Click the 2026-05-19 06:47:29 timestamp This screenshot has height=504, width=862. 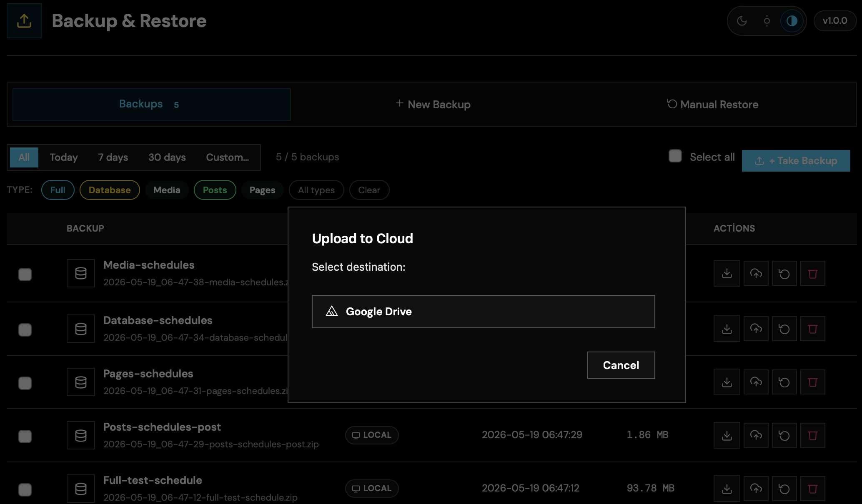point(532,435)
